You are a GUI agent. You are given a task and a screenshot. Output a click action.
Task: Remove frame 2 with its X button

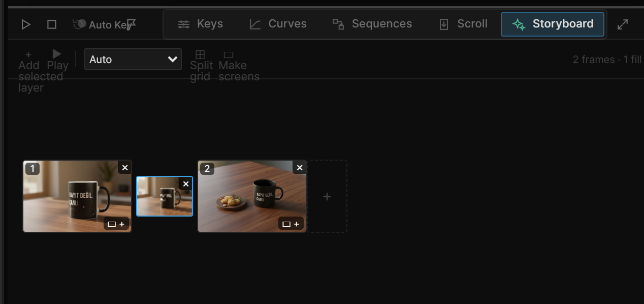click(x=300, y=167)
